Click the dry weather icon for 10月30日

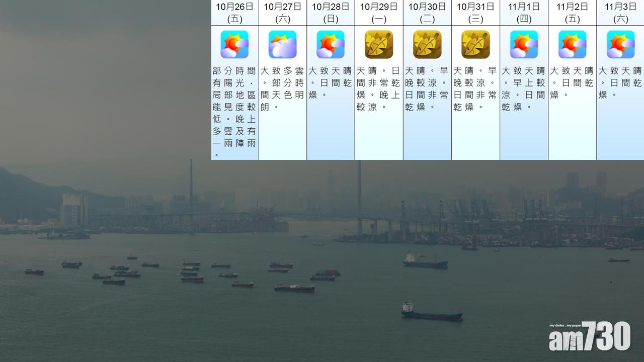(427, 45)
